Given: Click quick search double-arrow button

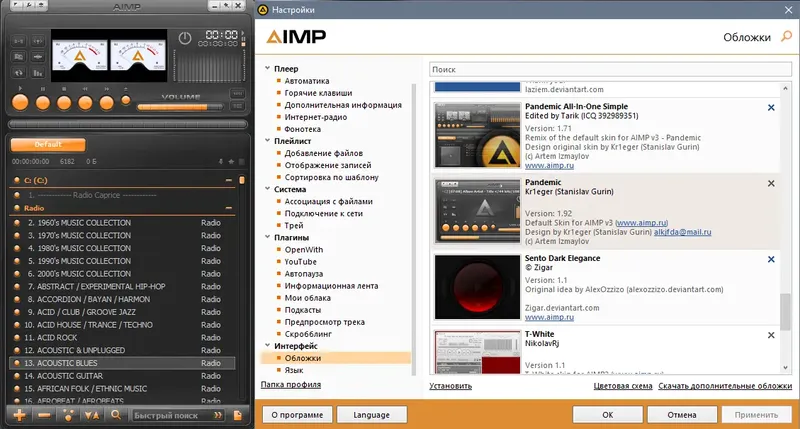Looking at the screenshot, I should point(218,415).
